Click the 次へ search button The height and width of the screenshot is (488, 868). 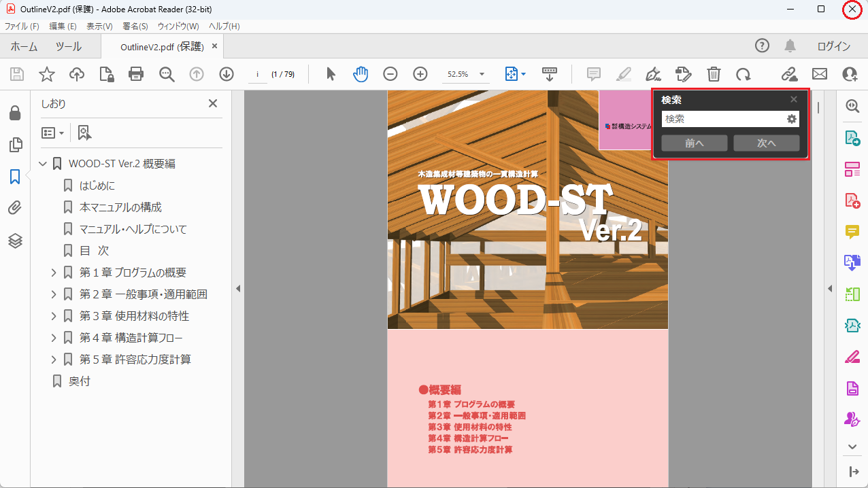766,143
